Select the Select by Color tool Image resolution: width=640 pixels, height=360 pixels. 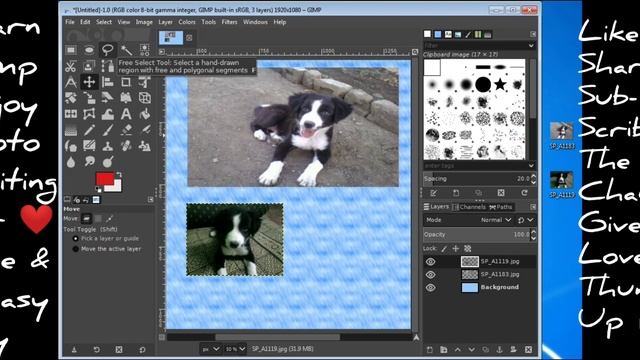coord(144,50)
